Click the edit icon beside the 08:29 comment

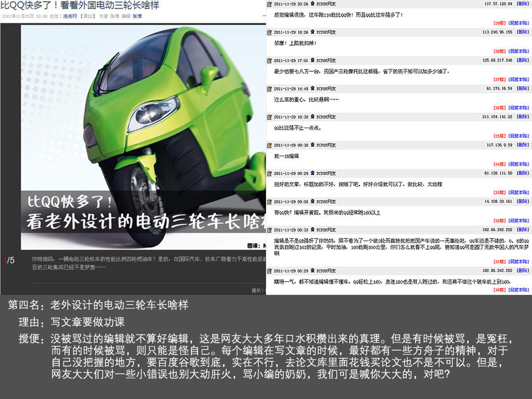click(x=269, y=271)
